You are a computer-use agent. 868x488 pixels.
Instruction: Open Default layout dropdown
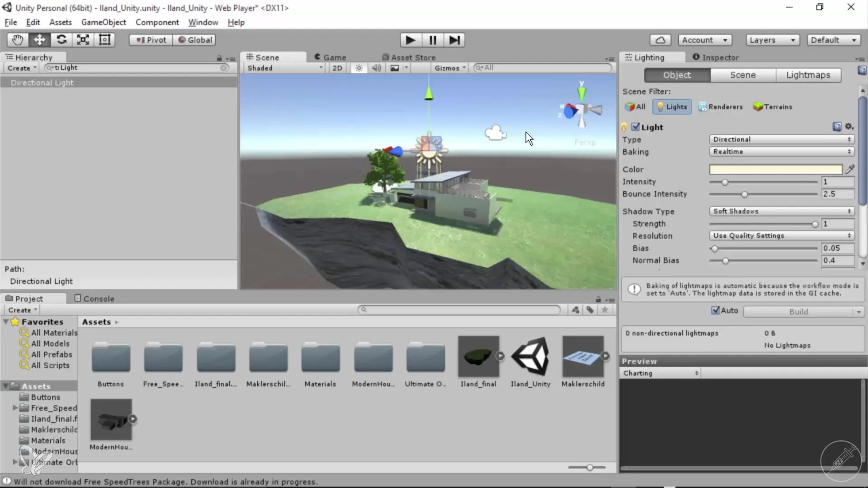(x=834, y=40)
